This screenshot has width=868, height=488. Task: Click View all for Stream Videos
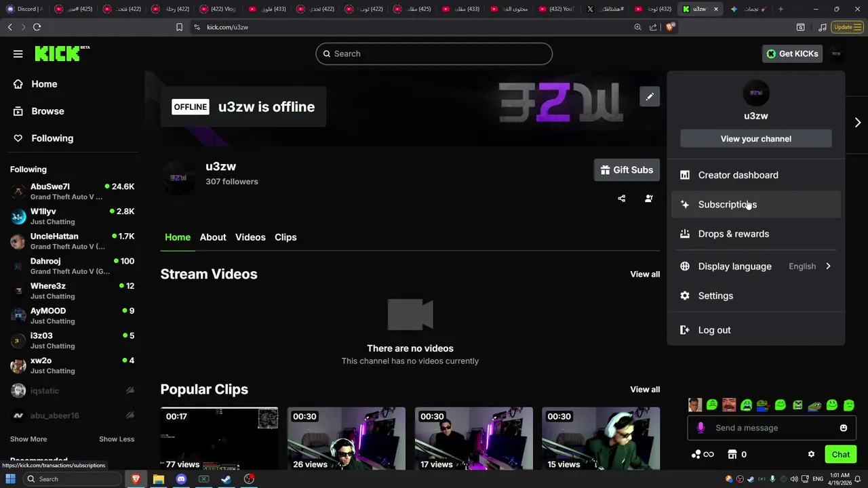(645, 274)
